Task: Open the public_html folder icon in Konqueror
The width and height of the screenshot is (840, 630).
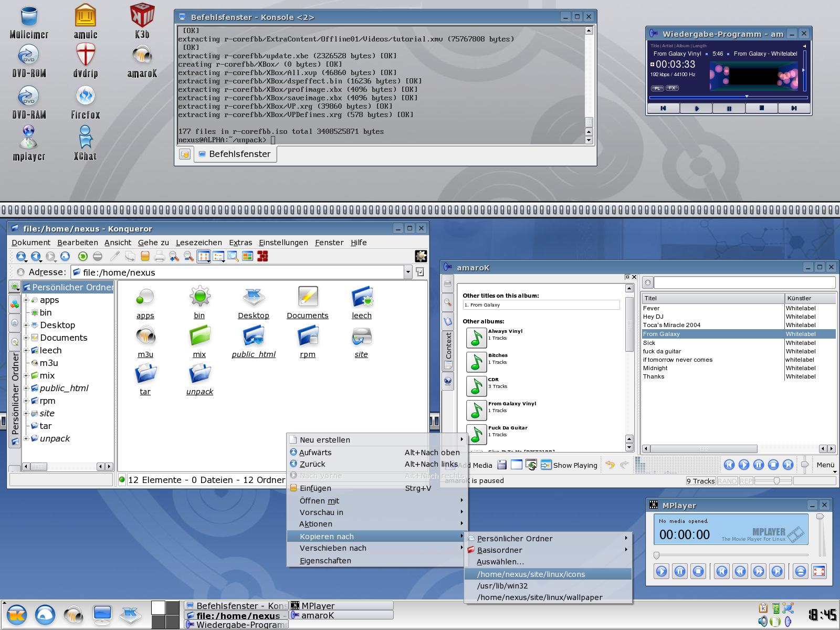Action: (x=254, y=342)
